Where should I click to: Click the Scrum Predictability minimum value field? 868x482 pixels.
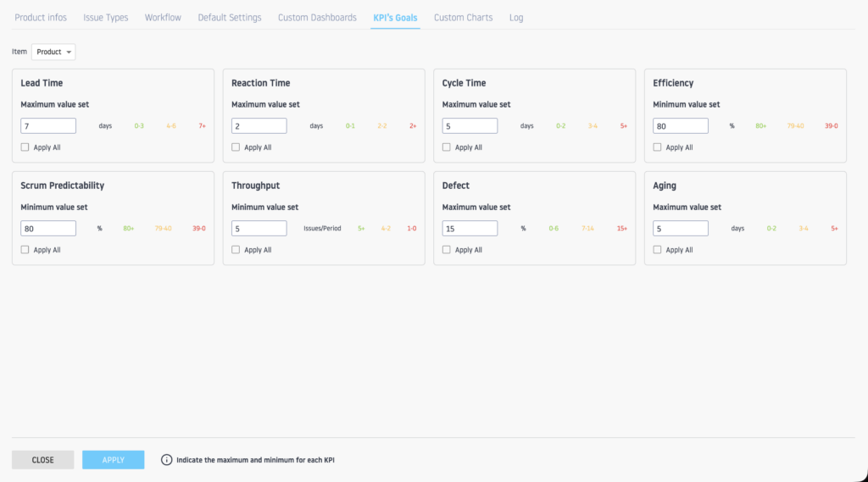coord(48,229)
